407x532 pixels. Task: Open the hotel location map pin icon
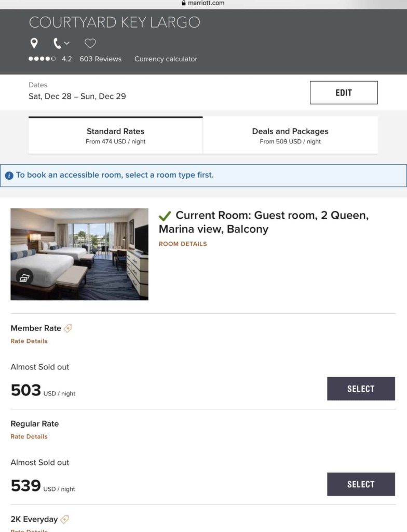[34, 43]
